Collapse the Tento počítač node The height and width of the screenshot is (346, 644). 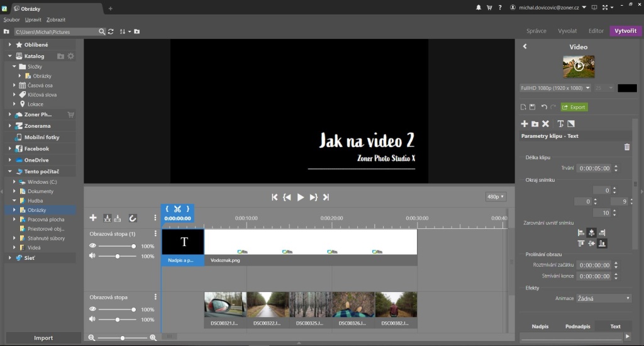(10, 171)
